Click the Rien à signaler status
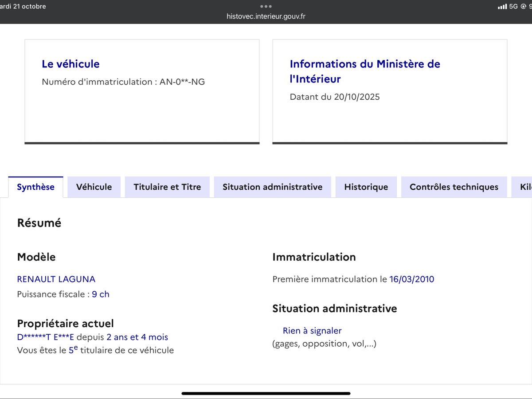This screenshot has width=532, height=399. click(312, 331)
